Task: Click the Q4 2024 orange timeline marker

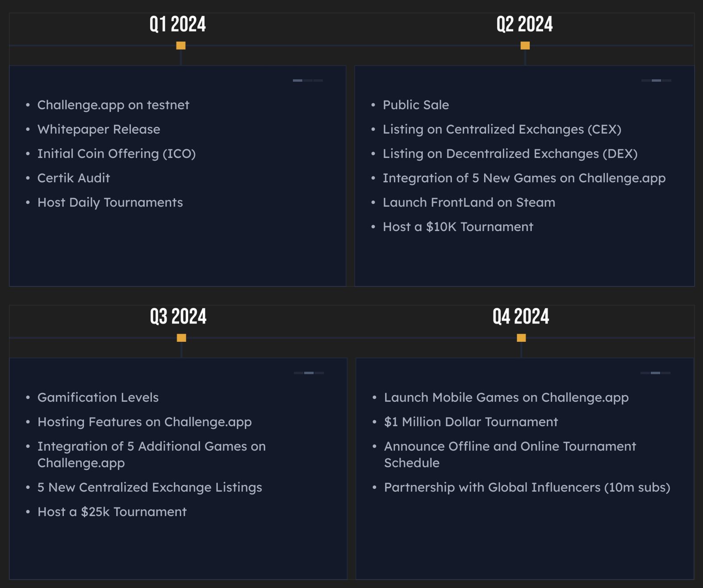Action: click(x=521, y=338)
